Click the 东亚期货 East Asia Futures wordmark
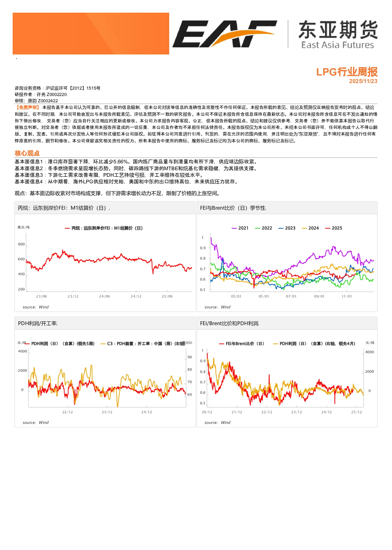This screenshot has height=550, width=392. (338, 34)
